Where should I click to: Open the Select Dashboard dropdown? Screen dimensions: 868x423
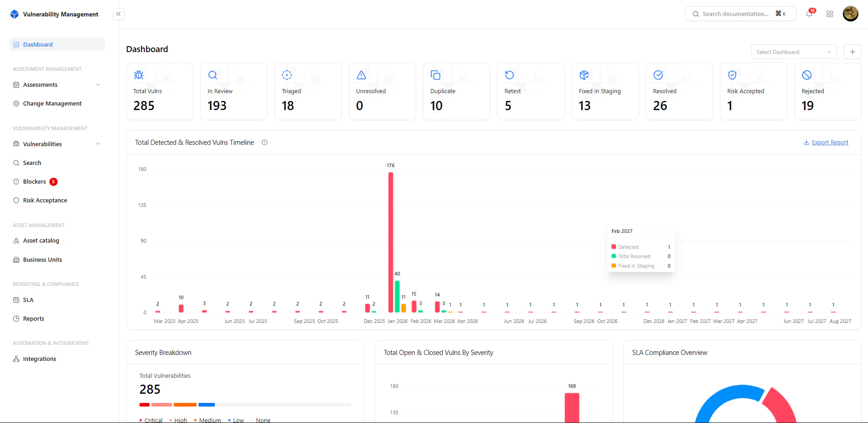click(793, 52)
